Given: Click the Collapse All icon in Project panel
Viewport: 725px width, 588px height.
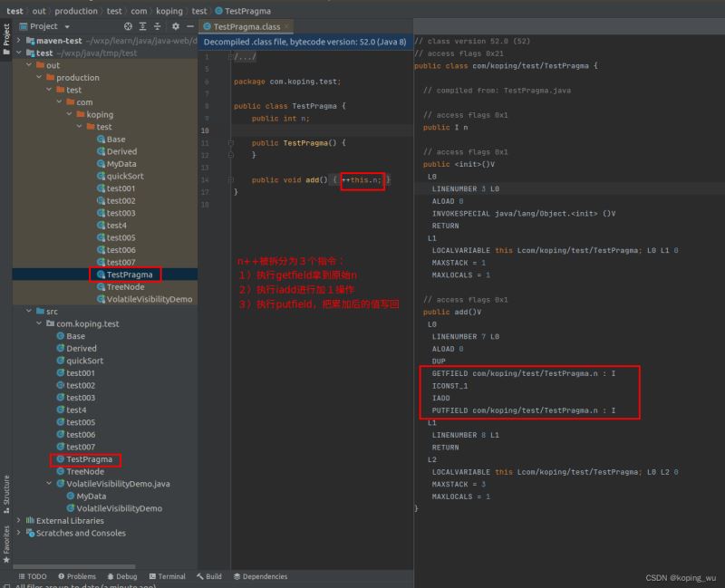Looking at the screenshot, I should [x=157, y=26].
